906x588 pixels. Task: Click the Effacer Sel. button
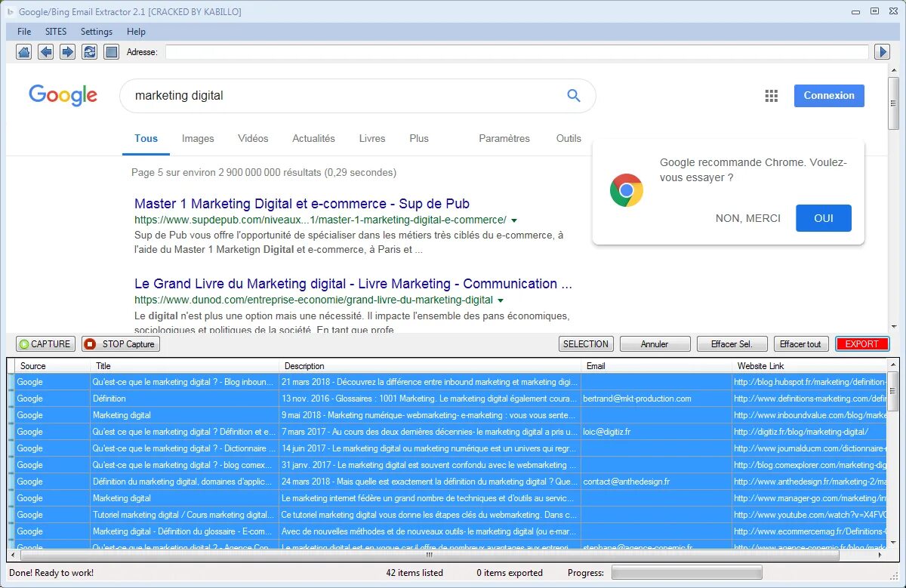[x=732, y=344]
